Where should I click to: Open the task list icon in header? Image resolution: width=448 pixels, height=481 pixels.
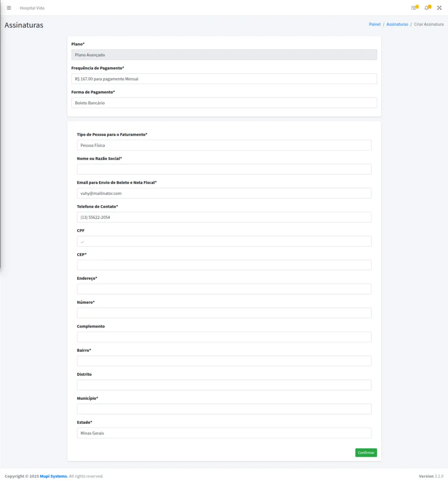tap(414, 8)
